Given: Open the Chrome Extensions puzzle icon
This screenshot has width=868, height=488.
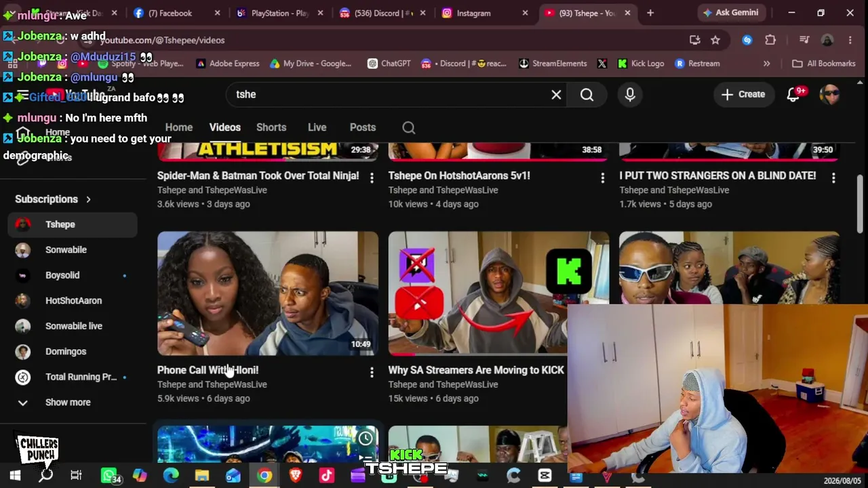Looking at the screenshot, I should [770, 40].
